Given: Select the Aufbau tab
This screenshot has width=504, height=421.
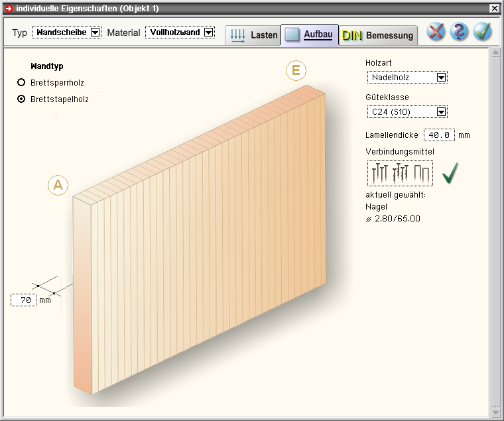Looking at the screenshot, I should tap(310, 35).
